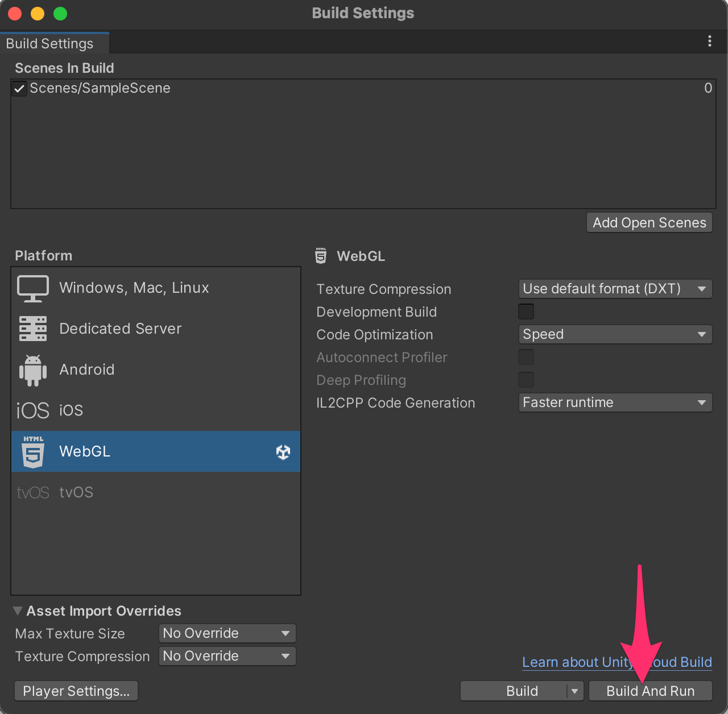Select the Dedicated Server platform
728x714 pixels.
156,329
